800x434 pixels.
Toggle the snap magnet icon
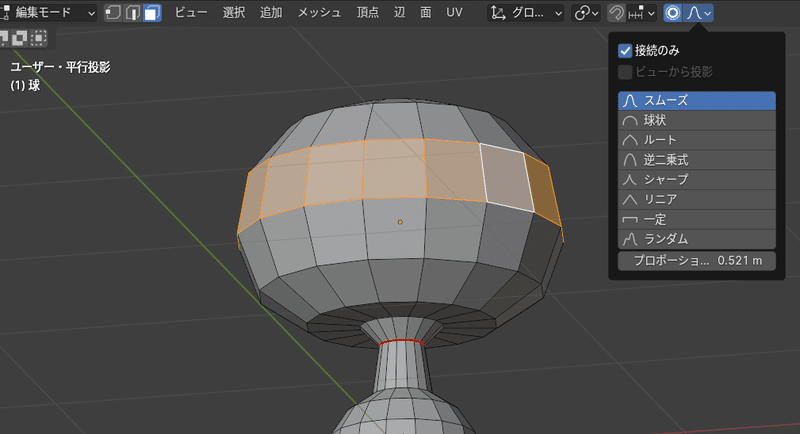tap(616, 13)
